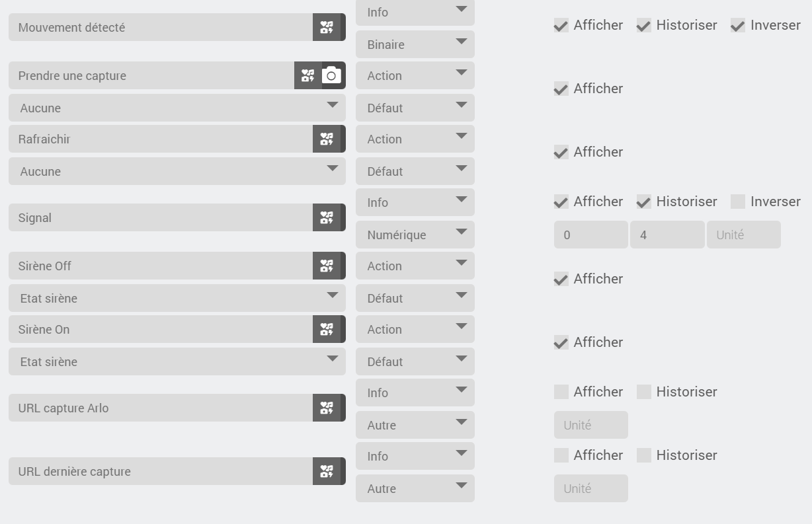
Task: Select icon button beside Signal field
Action: coord(327,217)
